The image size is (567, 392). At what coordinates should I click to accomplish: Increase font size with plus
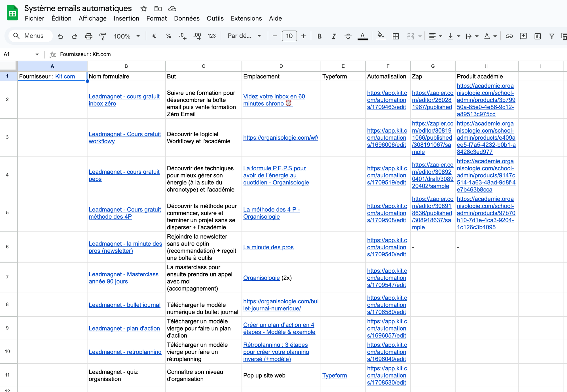coord(303,36)
